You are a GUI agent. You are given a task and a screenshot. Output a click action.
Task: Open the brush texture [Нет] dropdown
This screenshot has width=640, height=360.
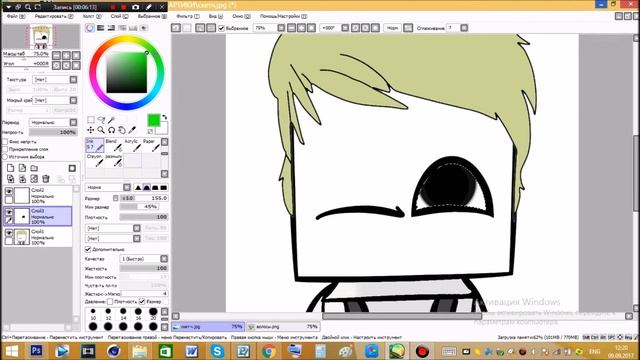(113, 238)
